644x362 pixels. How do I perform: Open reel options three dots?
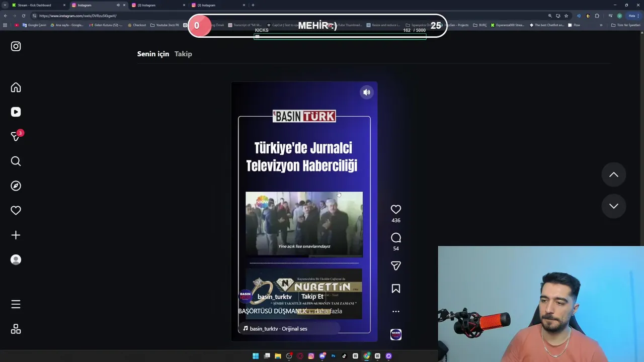(396, 311)
